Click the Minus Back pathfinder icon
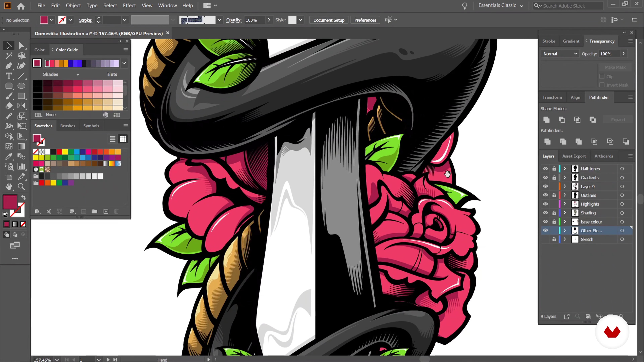The width and height of the screenshot is (644, 362). (626, 142)
